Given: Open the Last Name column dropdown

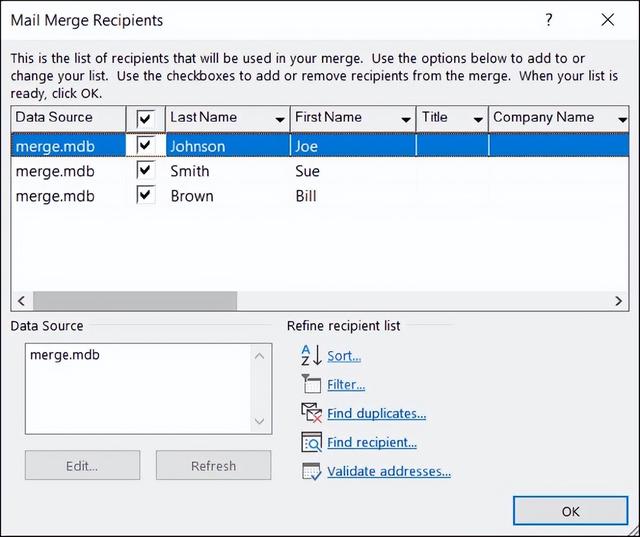Looking at the screenshot, I should [x=280, y=120].
